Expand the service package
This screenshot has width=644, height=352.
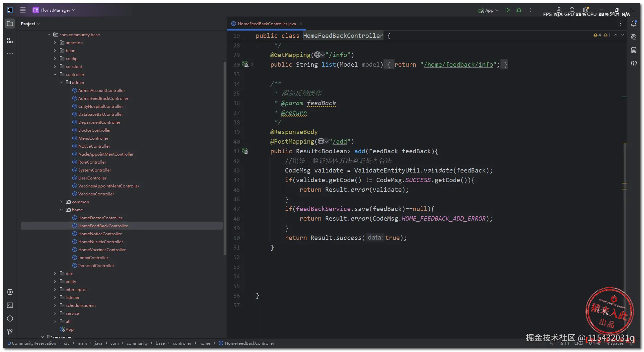coord(55,313)
